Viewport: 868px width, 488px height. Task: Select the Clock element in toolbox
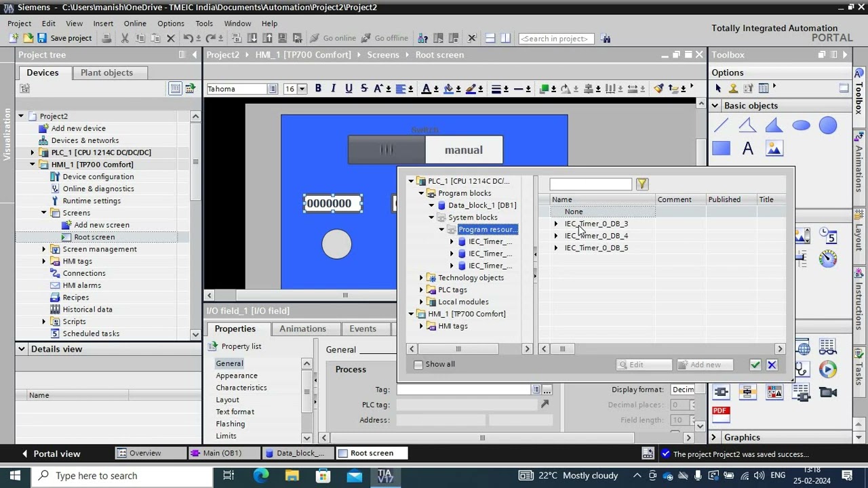[827, 235]
